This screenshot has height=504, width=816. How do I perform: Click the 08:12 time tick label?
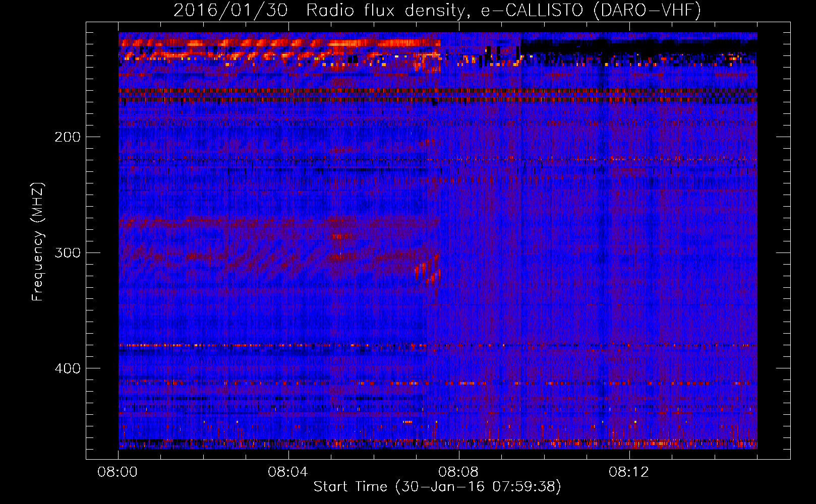tap(629, 472)
